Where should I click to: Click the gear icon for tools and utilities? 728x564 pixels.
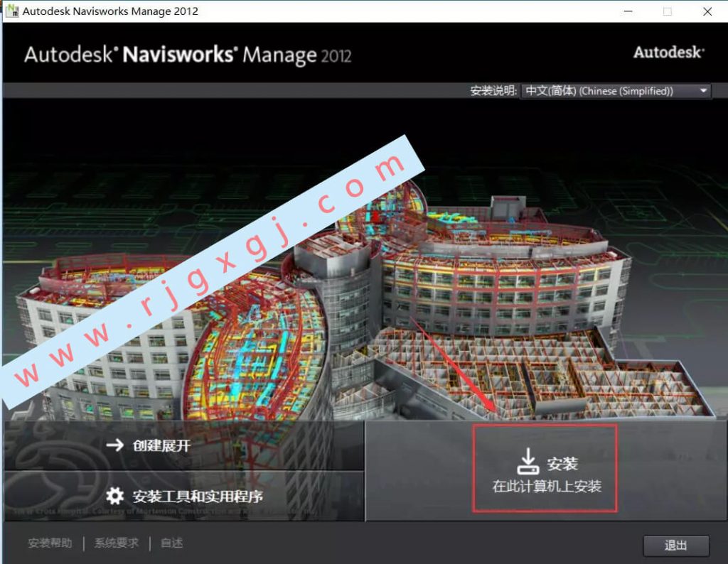[x=114, y=496]
